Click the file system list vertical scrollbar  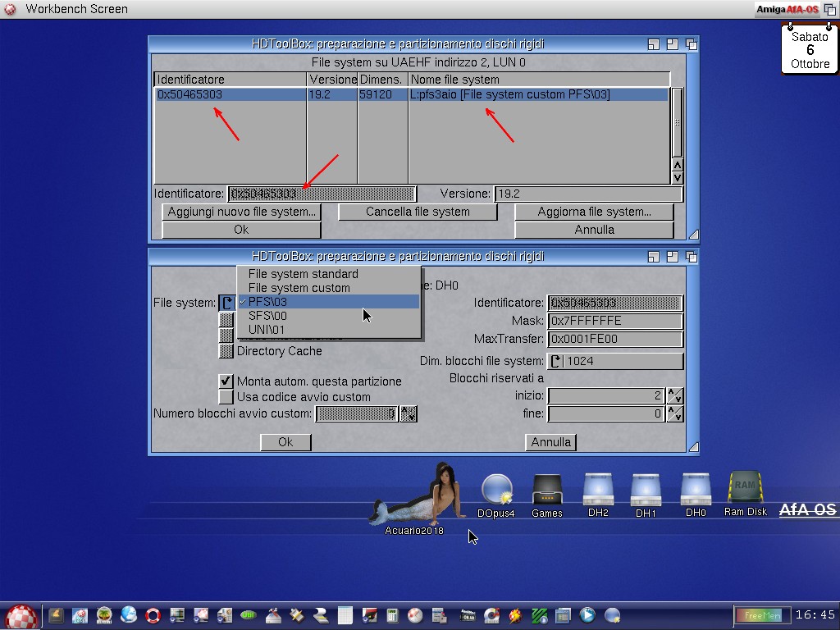pos(677,123)
